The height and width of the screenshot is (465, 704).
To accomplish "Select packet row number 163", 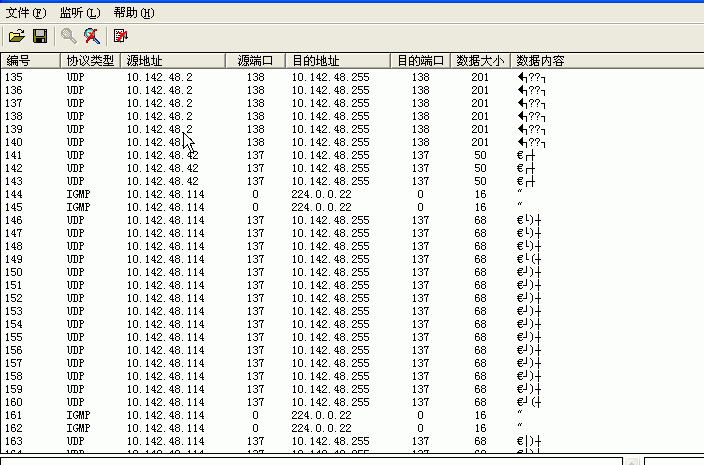I will [x=352, y=442].
